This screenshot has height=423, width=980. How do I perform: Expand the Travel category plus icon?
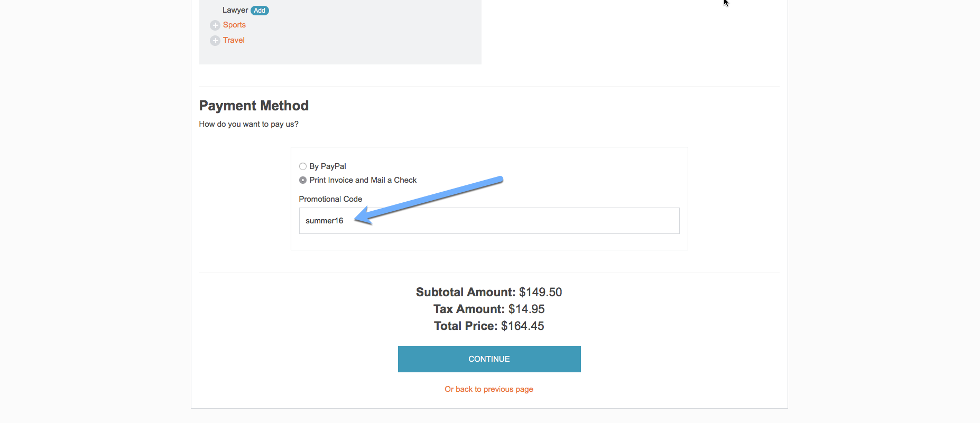click(215, 41)
